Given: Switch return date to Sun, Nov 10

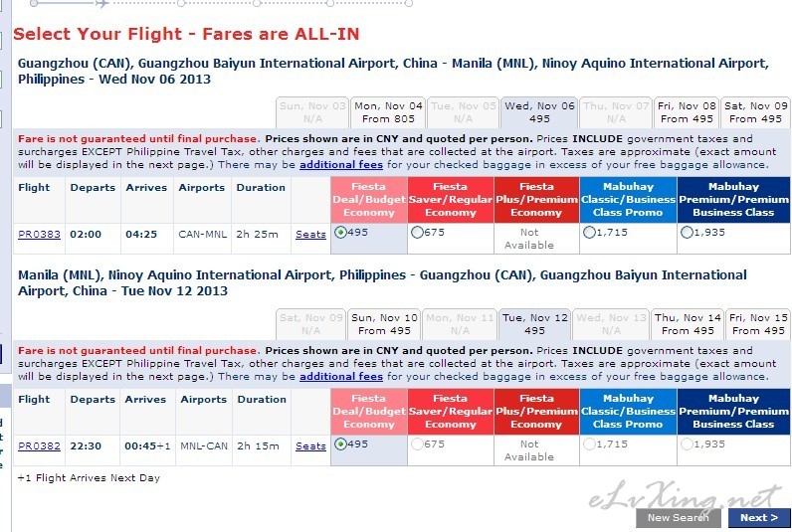Looking at the screenshot, I should click(384, 324).
